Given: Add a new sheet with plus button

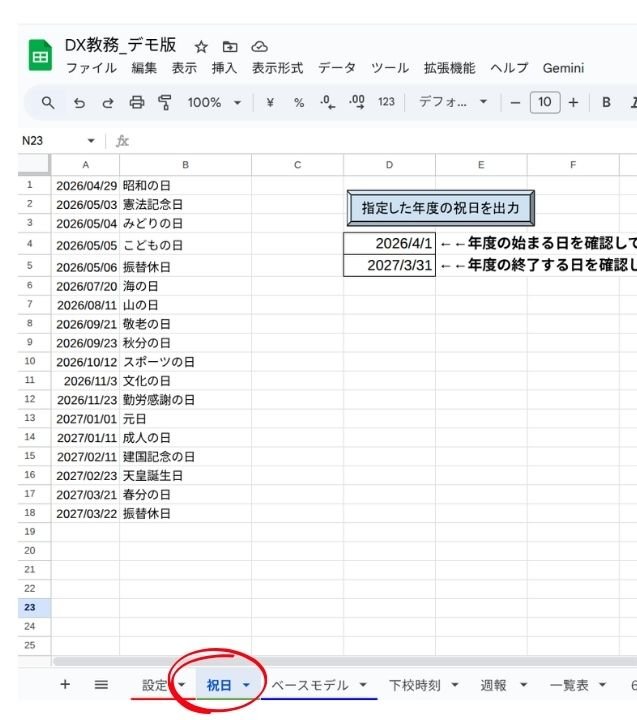Looking at the screenshot, I should [x=65, y=685].
